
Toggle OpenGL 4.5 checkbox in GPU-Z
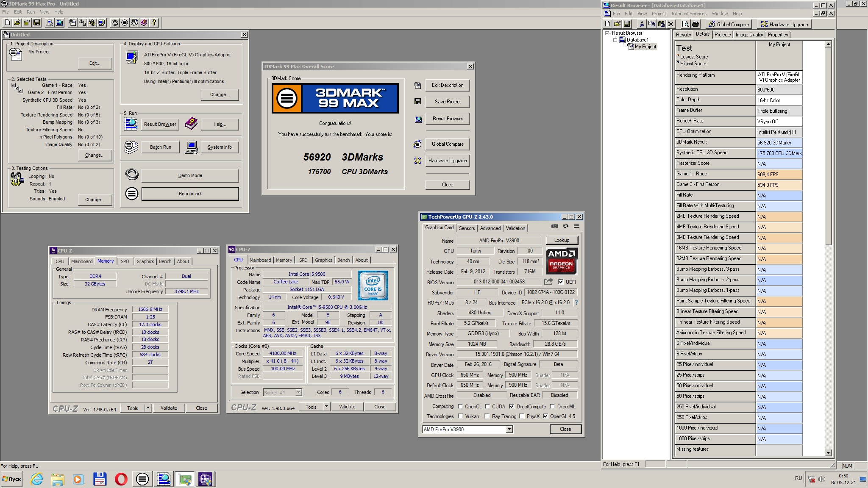pyautogui.click(x=545, y=416)
